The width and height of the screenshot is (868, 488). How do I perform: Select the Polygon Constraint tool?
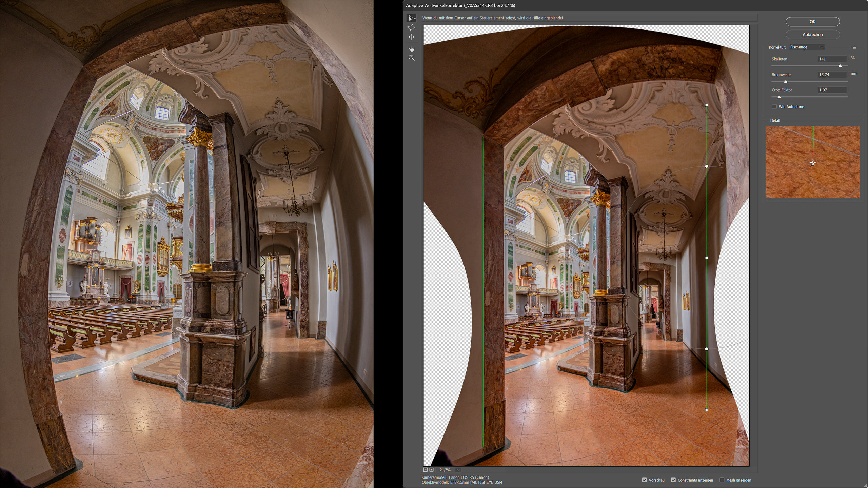click(411, 27)
